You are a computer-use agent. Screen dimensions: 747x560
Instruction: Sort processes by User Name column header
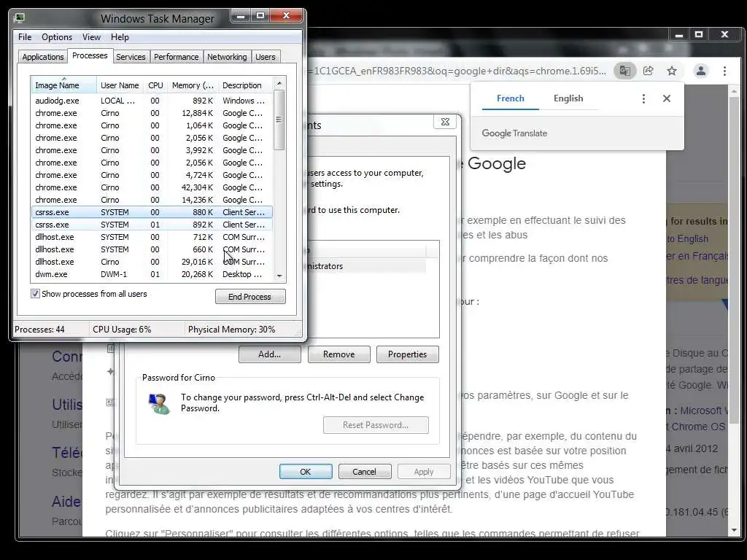coord(120,85)
